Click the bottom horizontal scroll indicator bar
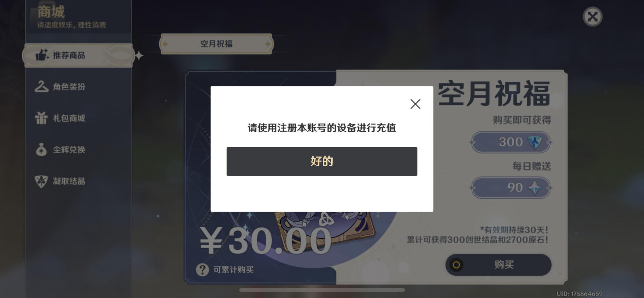The height and width of the screenshot is (298, 644). (x=322, y=290)
